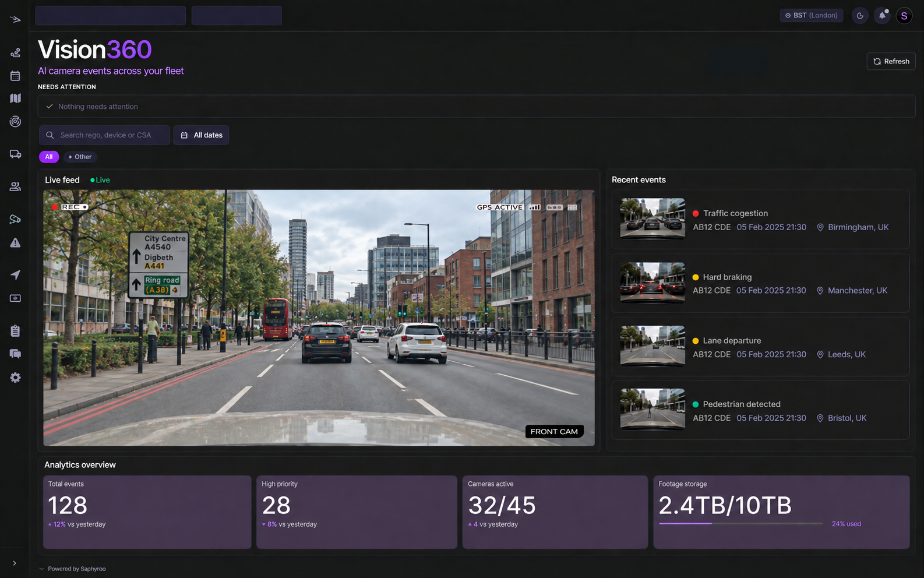Open the Traffic congestion event
Screen dimensions: 924x578
(x=760, y=220)
